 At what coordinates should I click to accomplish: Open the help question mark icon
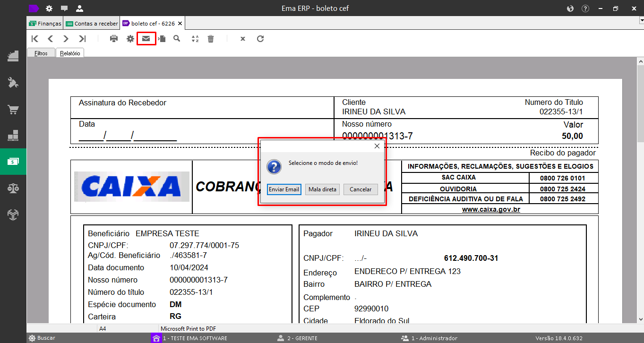[x=585, y=9]
